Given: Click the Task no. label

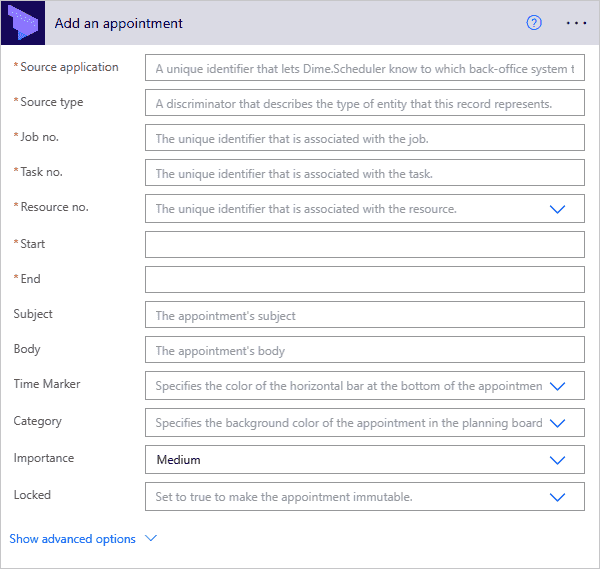Looking at the screenshot, I should tap(41, 172).
